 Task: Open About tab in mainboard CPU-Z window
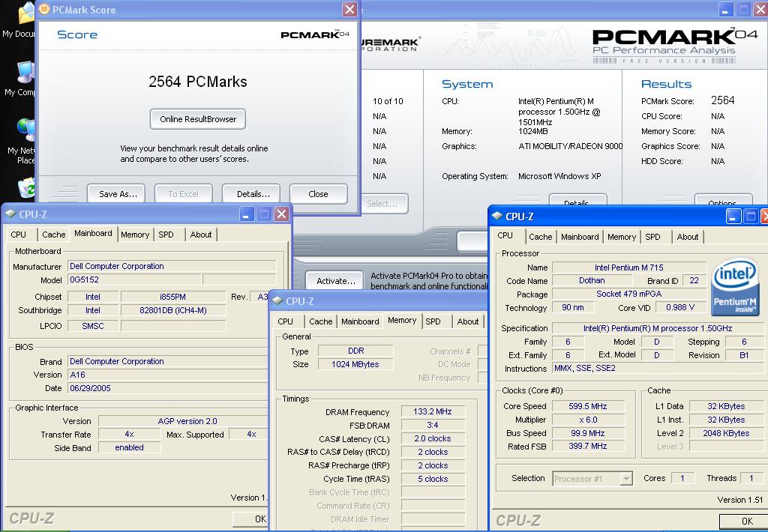[x=201, y=235]
